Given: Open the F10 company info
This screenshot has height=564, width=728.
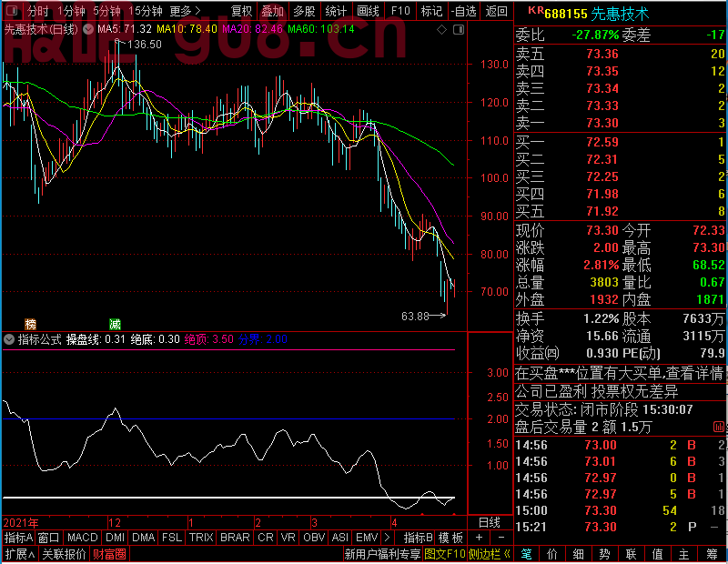Looking at the screenshot, I should 400,11.
